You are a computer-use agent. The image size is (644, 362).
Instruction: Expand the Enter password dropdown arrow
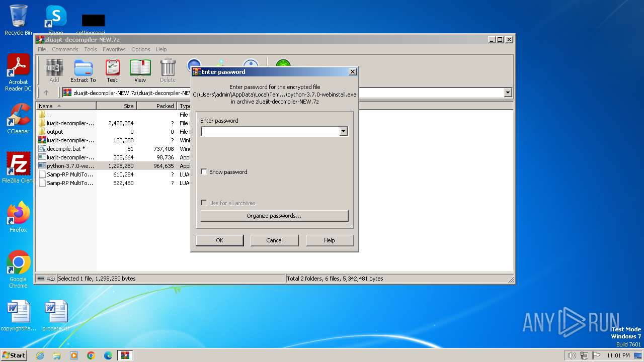click(343, 131)
